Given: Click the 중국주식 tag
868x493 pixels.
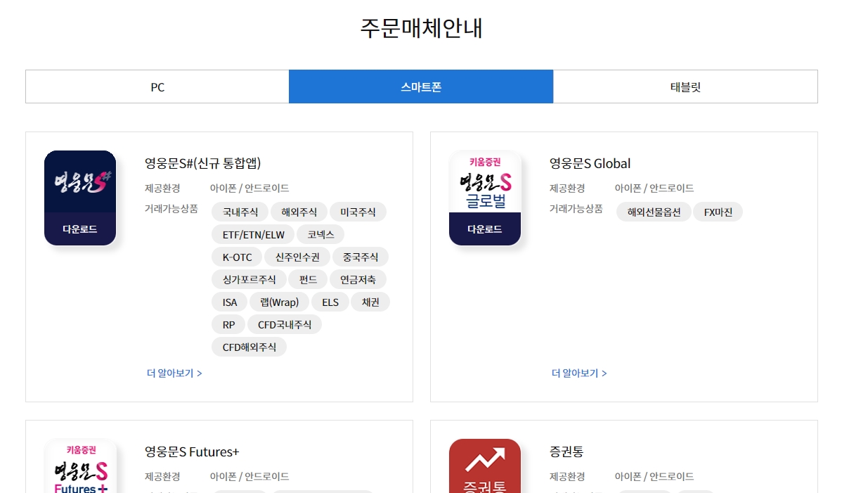Looking at the screenshot, I should [x=361, y=257].
